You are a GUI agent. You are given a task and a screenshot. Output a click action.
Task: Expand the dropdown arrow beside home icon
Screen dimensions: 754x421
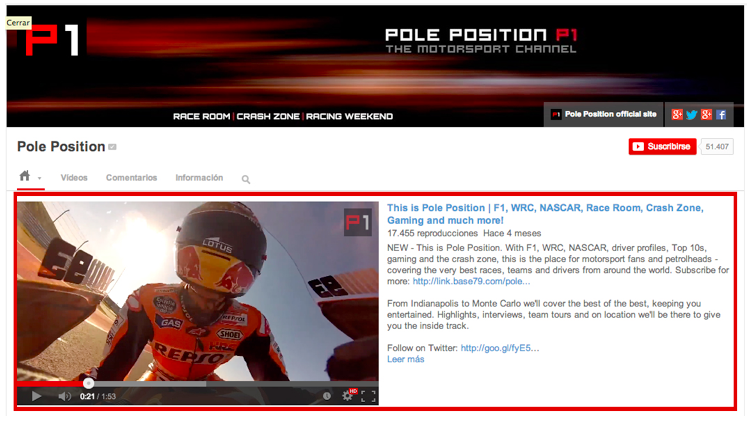(39, 179)
